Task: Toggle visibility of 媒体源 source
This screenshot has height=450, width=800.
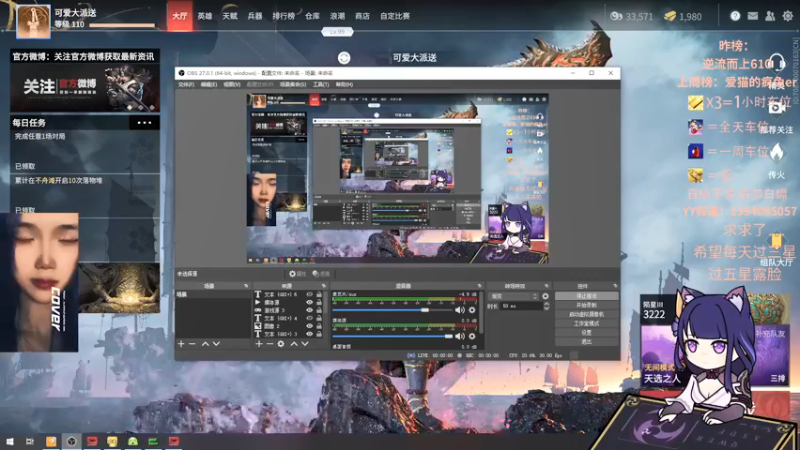Action: [309, 303]
